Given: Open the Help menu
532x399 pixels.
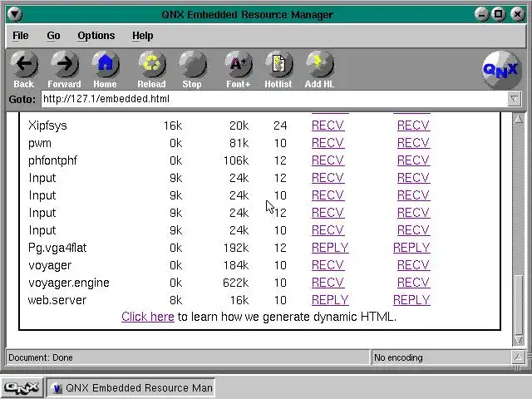Looking at the screenshot, I should click(142, 36).
